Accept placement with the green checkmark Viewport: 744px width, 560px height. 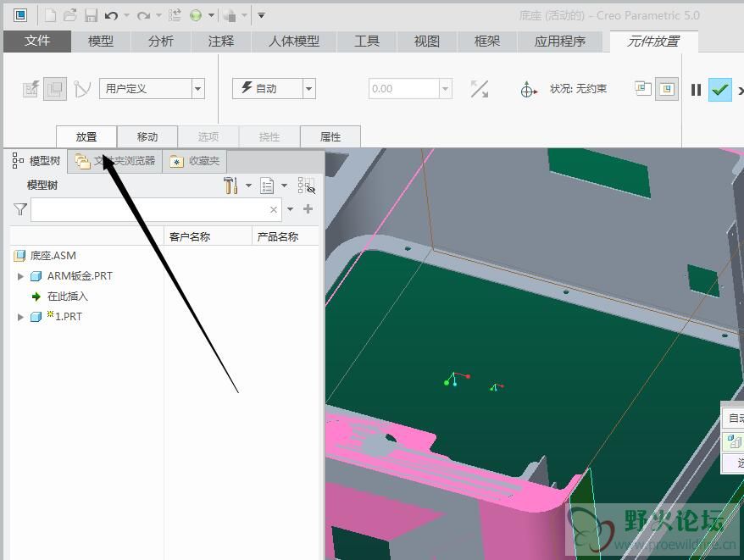(719, 89)
